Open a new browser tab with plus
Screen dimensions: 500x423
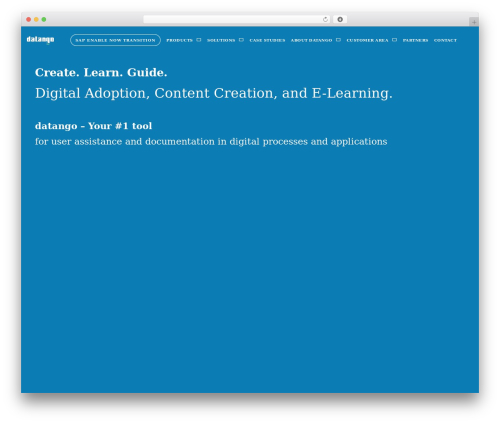click(474, 22)
